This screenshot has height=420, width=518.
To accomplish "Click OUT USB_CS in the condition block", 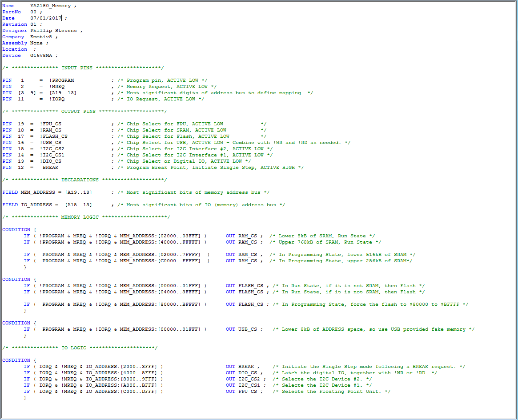I will pos(241,329).
